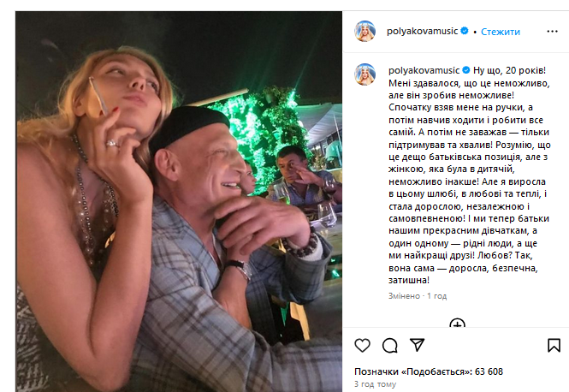Click the avatar beside the caption

click(x=365, y=74)
